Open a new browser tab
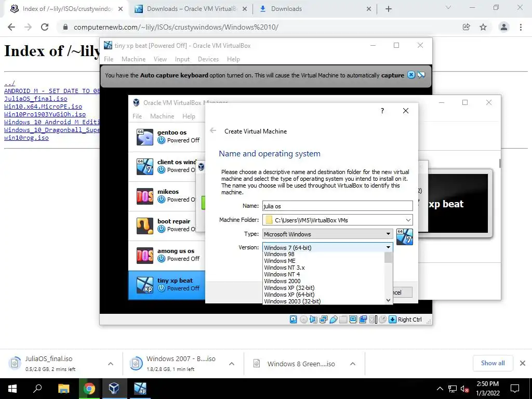This screenshot has height=399, width=532. [x=389, y=9]
